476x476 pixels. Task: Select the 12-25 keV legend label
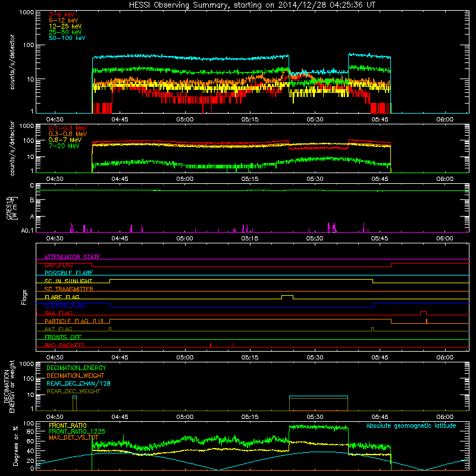(x=65, y=26)
